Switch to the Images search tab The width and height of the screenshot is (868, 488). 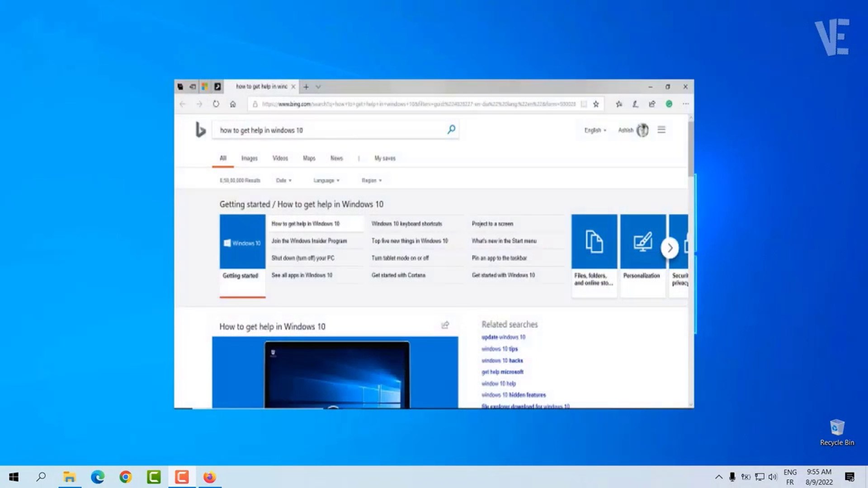click(x=249, y=158)
